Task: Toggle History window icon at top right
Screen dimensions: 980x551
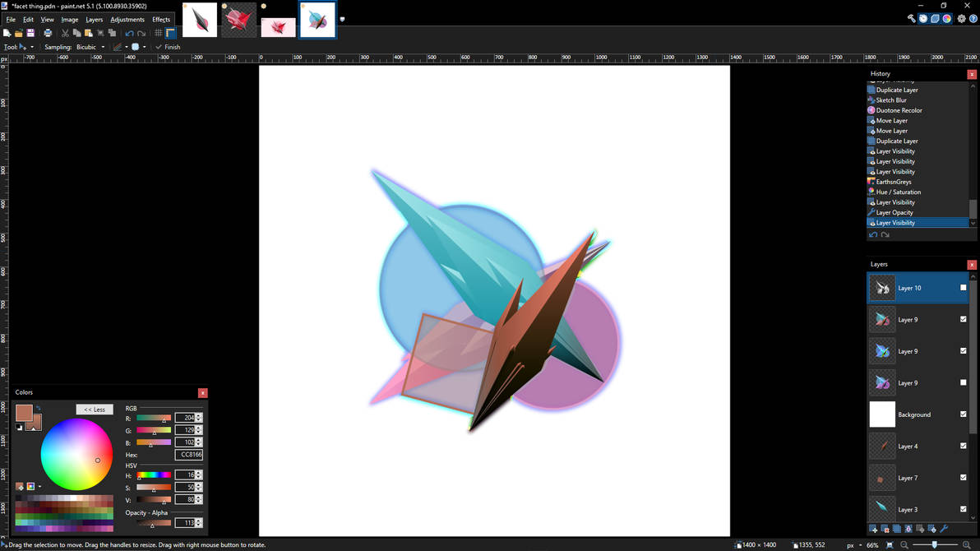Action: pos(923,19)
